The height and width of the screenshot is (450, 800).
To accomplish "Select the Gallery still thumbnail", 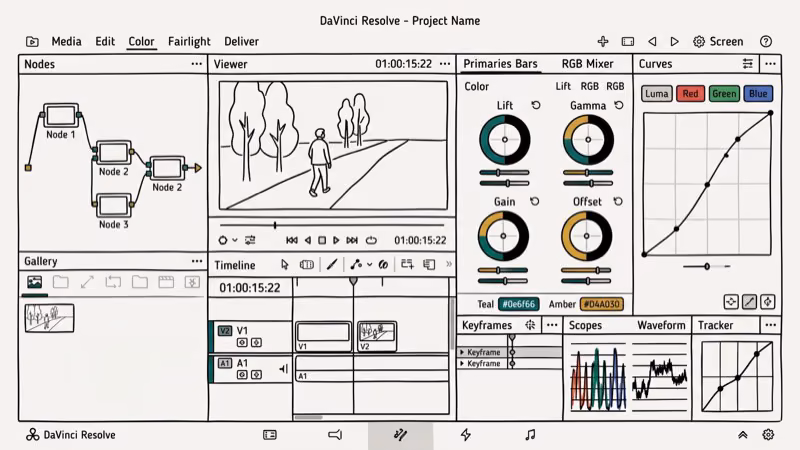I will pyautogui.click(x=49, y=318).
